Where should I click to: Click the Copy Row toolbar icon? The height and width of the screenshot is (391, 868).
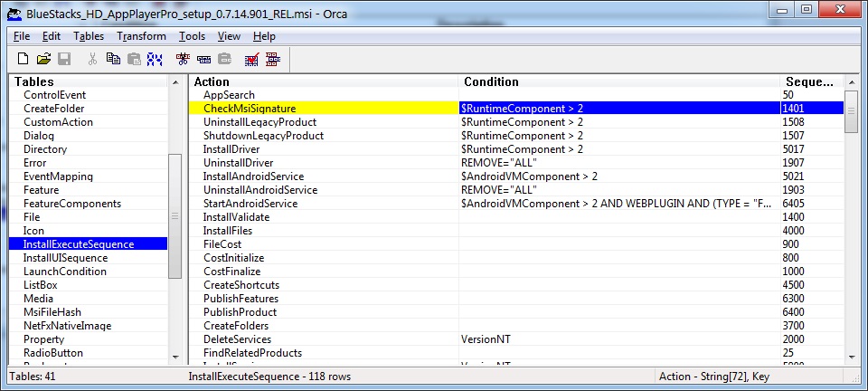tap(203, 59)
